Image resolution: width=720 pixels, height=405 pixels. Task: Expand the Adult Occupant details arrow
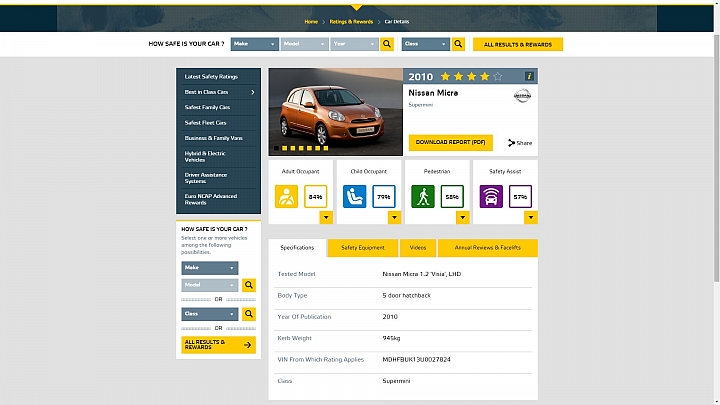(326, 217)
